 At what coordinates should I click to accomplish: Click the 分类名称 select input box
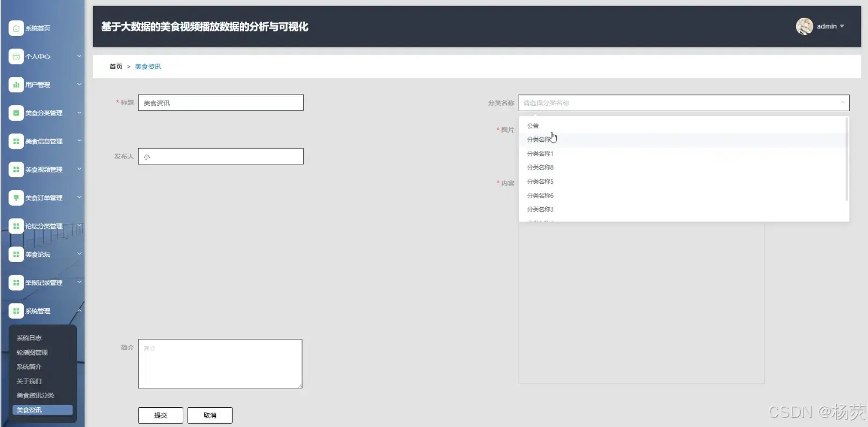click(684, 103)
